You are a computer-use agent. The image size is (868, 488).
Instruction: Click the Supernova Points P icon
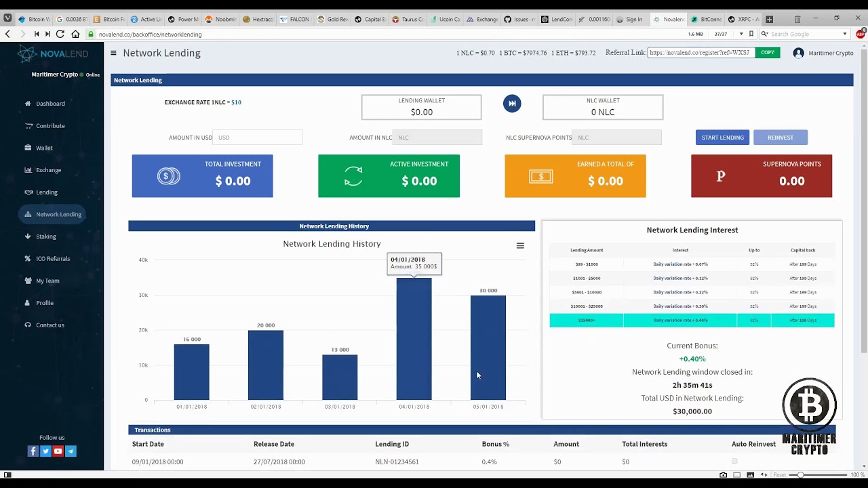point(721,176)
